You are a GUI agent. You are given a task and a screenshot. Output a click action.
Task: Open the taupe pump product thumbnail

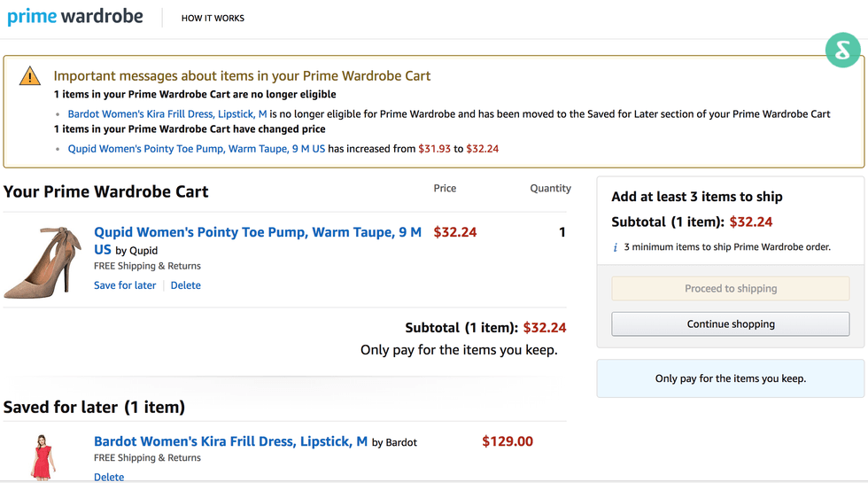point(43,258)
